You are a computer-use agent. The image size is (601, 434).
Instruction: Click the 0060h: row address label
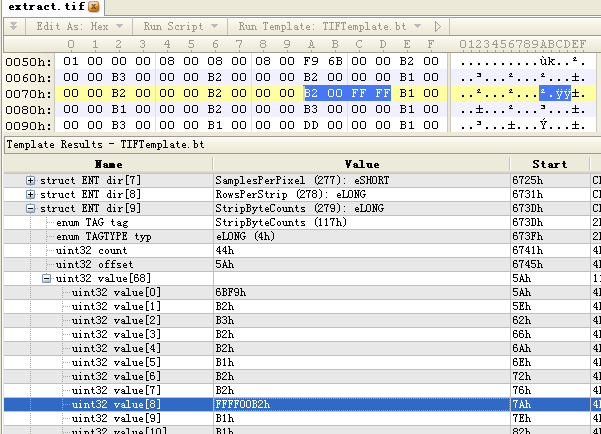28,78
